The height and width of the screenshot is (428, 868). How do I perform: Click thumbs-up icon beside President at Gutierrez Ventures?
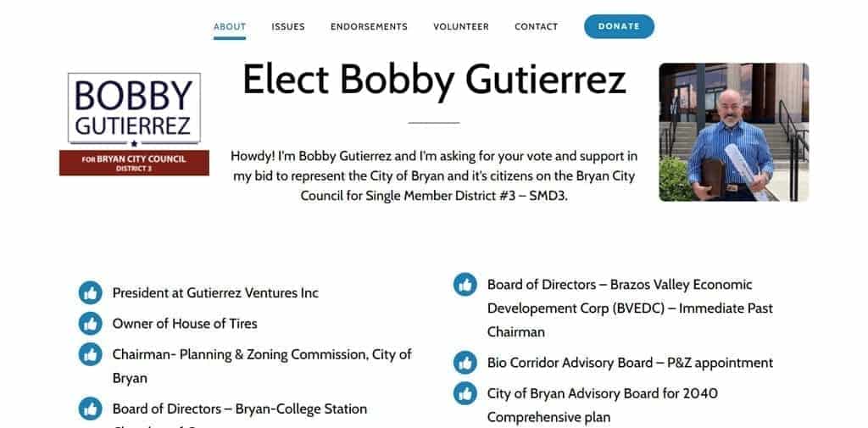pyautogui.click(x=90, y=293)
